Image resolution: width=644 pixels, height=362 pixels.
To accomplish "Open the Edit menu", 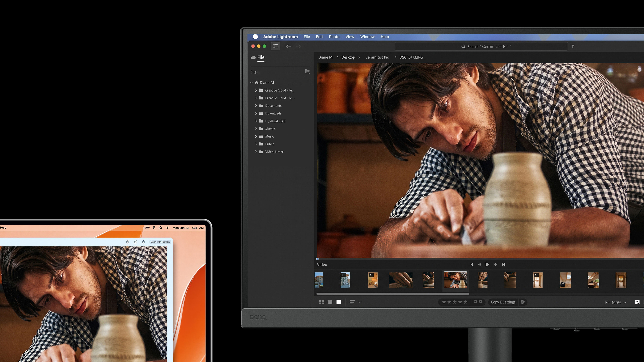I will [319, 37].
